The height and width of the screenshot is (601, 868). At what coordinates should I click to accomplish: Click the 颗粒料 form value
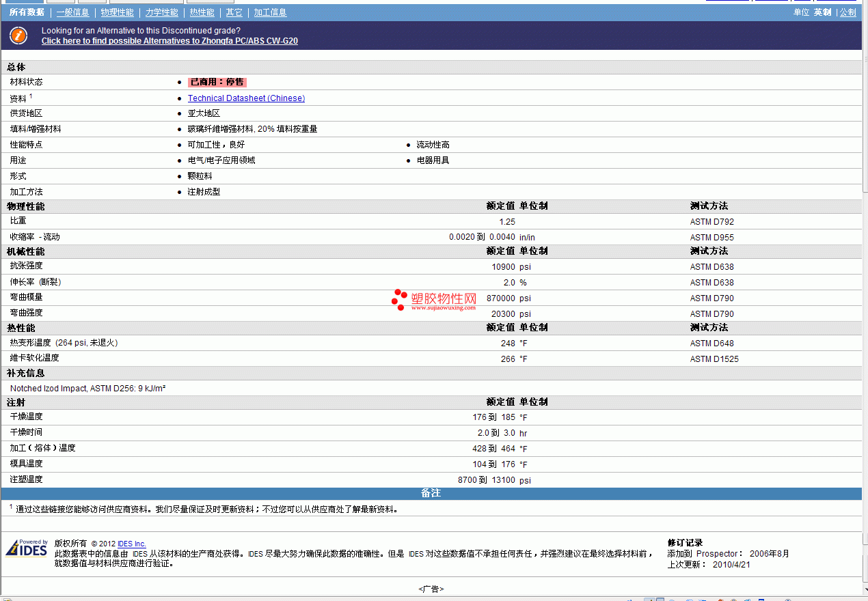click(x=200, y=176)
